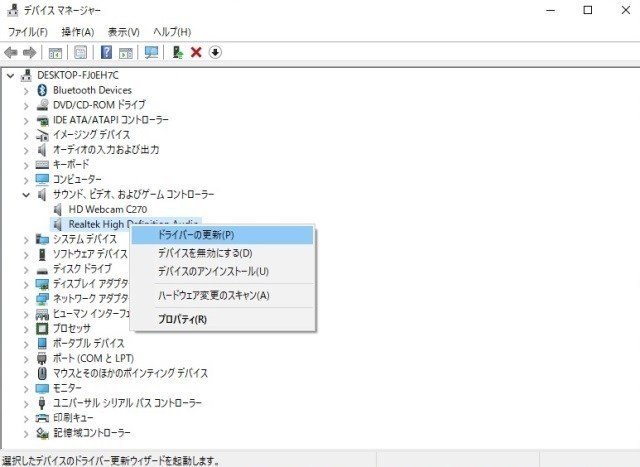Collapse the DESKTOP-FJ0EH7C root node

coord(11,76)
